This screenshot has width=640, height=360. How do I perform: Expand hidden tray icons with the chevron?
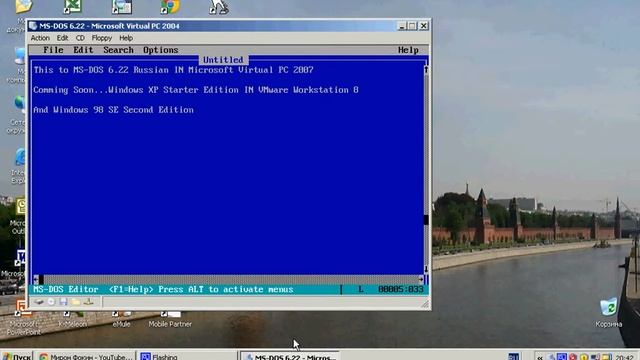pos(540,357)
